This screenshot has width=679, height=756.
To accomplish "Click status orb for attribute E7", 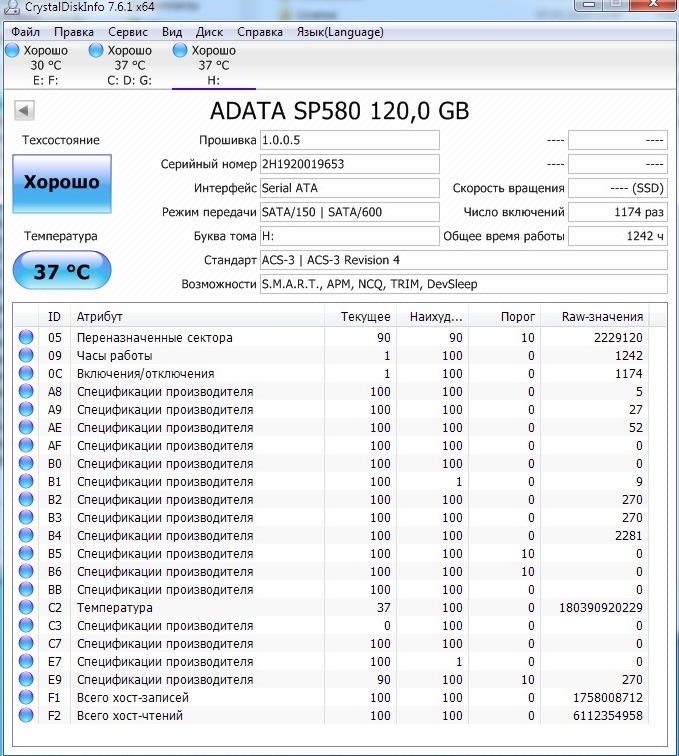I will pos(26,661).
